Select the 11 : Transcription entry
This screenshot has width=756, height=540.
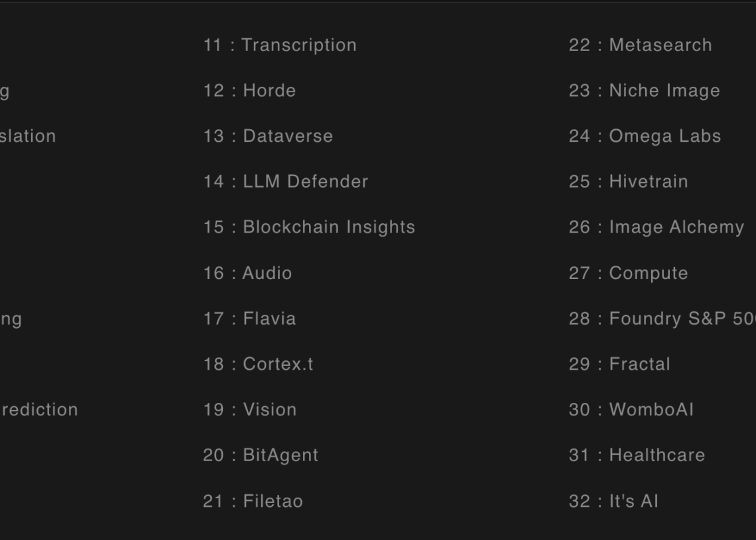tap(279, 45)
